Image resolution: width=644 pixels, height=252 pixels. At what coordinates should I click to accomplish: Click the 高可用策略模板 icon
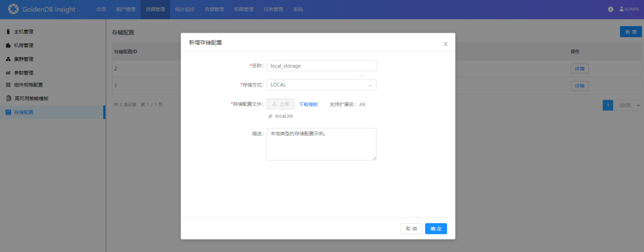(8, 99)
